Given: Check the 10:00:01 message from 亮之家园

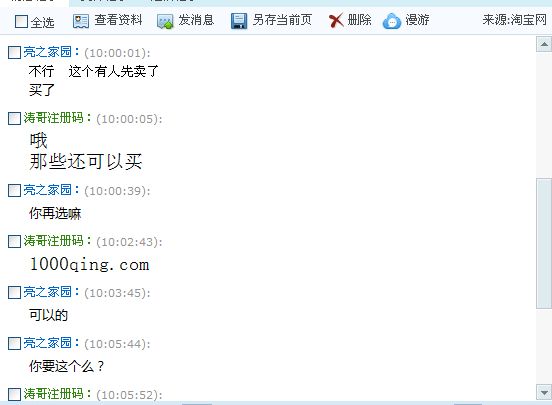Looking at the screenshot, I should click(x=14, y=52).
